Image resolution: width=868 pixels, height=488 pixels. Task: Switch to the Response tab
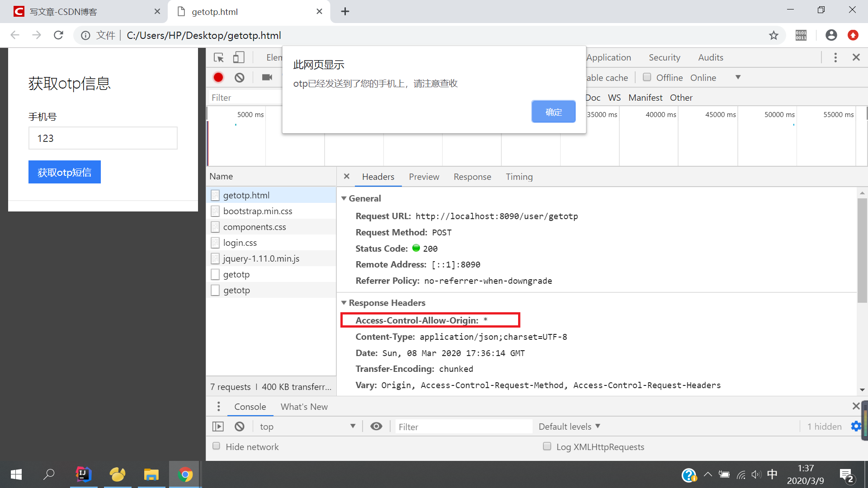point(472,177)
